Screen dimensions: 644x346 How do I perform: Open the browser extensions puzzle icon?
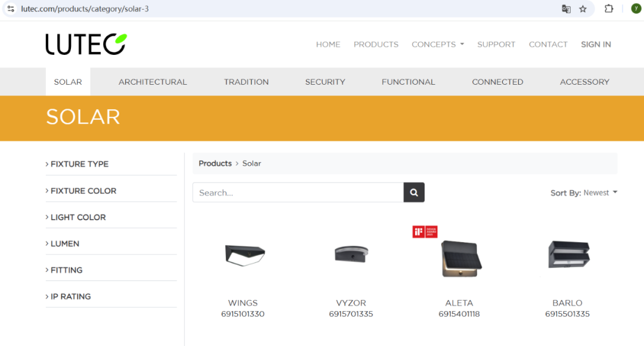click(x=609, y=8)
